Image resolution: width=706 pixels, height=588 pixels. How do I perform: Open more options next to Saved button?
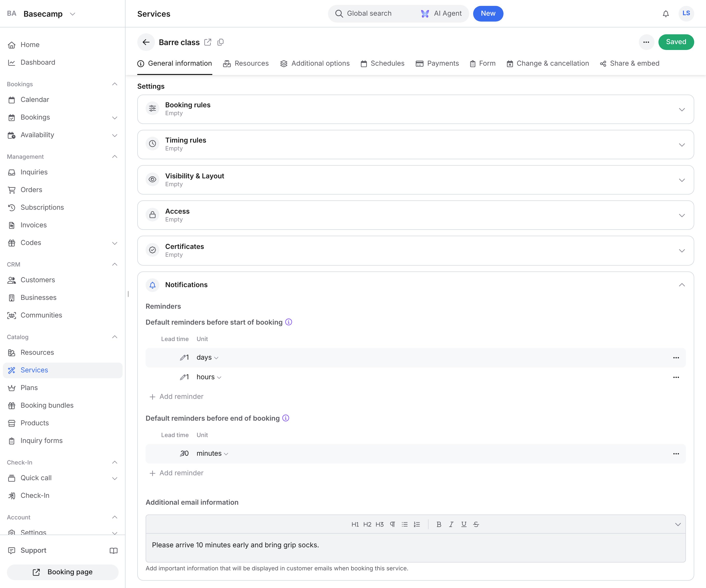[x=646, y=42]
